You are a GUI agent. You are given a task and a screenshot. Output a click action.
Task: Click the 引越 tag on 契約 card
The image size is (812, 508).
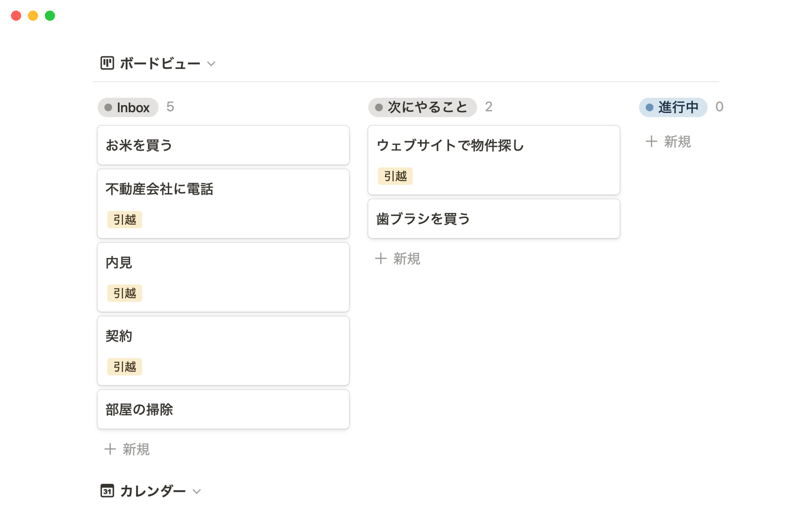click(x=125, y=367)
